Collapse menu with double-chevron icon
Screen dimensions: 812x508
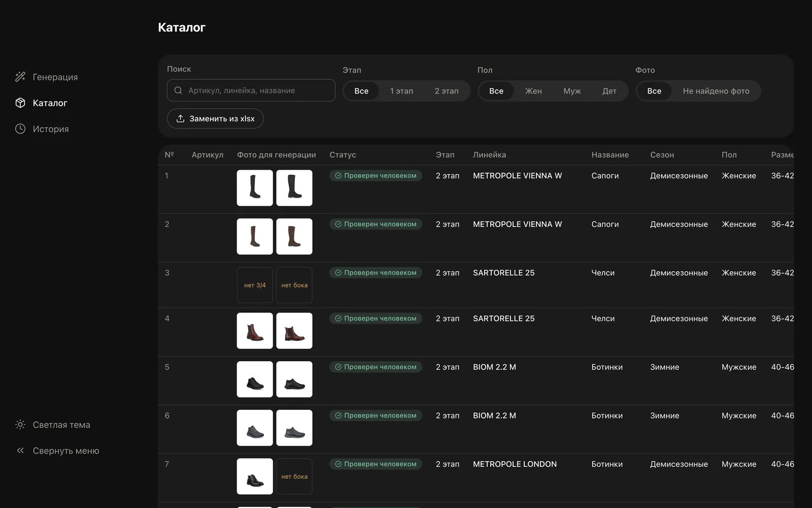point(20,451)
